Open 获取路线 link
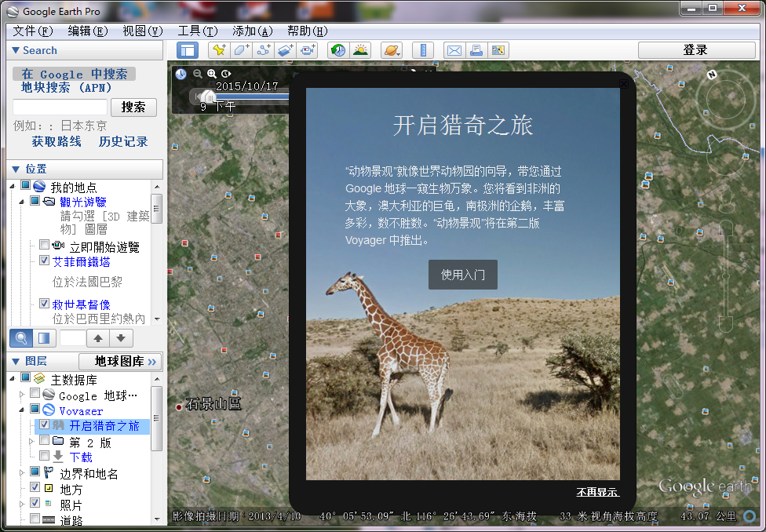The image size is (766, 532). click(x=57, y=142)
